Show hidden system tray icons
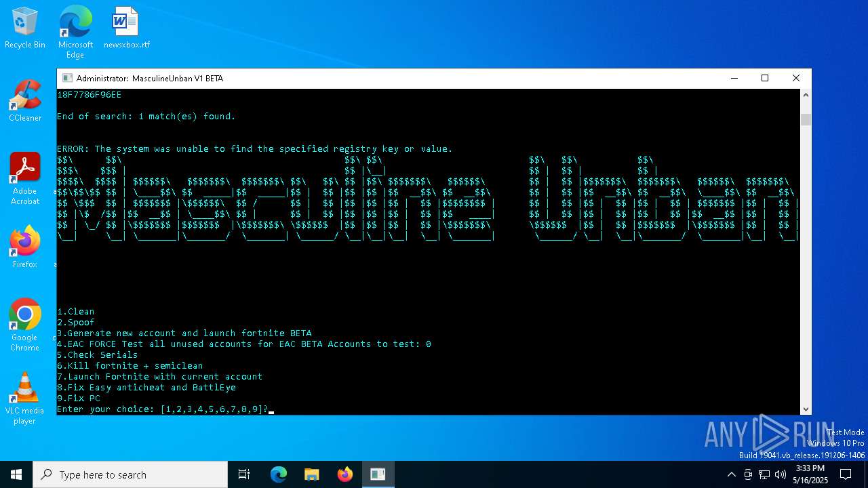Image resolution: width=868 pixels, height=488 pixels. 731,474
